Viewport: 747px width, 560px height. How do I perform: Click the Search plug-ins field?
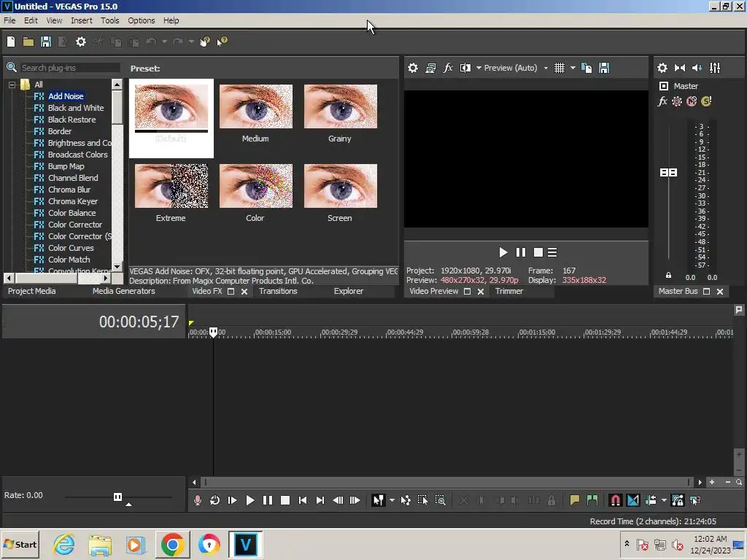point(69,68)
